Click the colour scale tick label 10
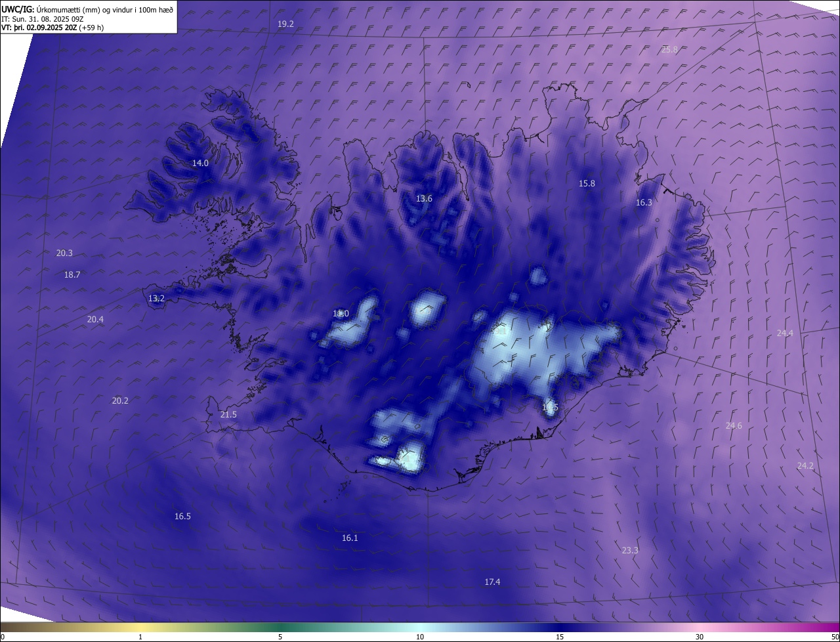The width and height of the screenshot is (840, 642). [x=420, y=637]
